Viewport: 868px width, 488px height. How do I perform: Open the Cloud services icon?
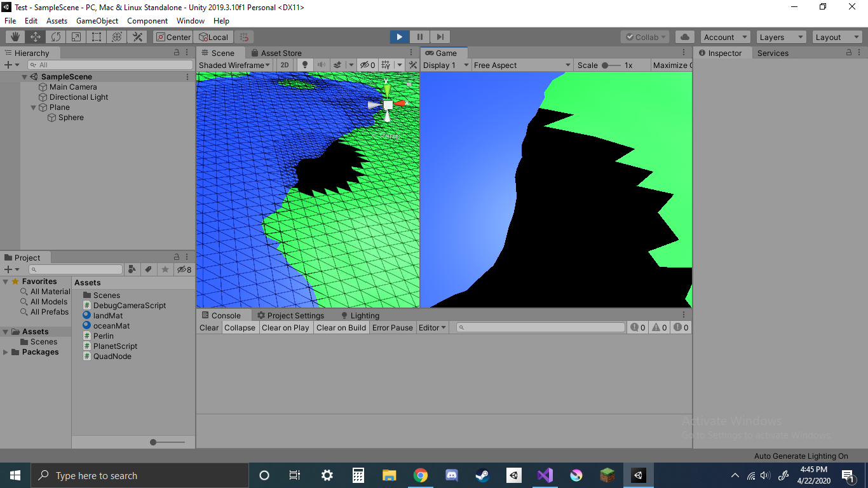tap(684, 37)
